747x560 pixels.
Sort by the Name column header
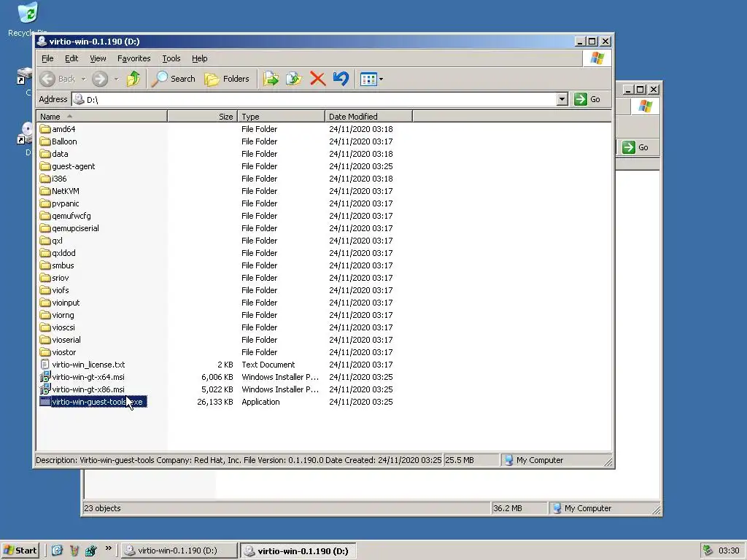[x=101, y=116]
